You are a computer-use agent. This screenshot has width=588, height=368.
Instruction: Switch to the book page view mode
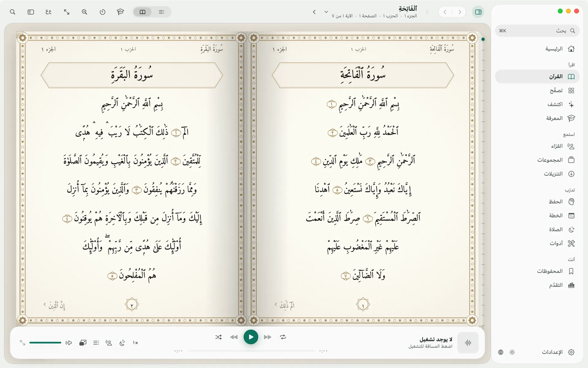143,12
